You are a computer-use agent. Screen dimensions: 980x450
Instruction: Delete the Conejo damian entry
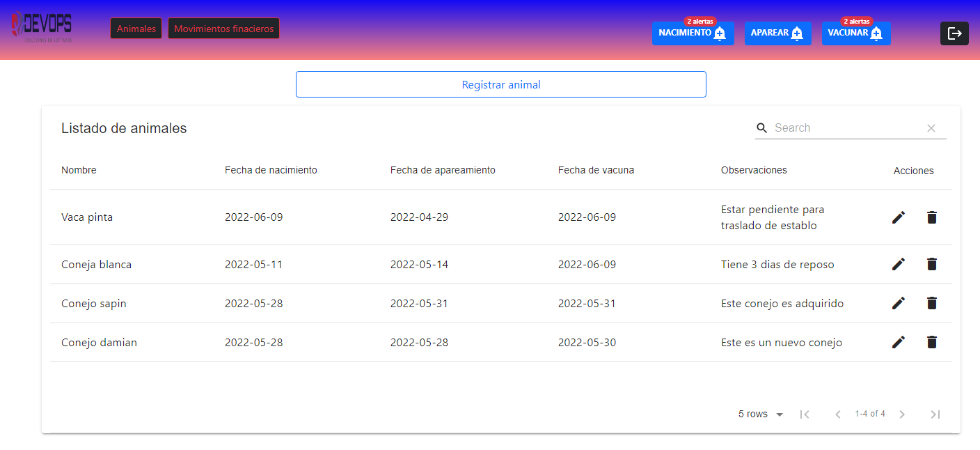(932, 342)
